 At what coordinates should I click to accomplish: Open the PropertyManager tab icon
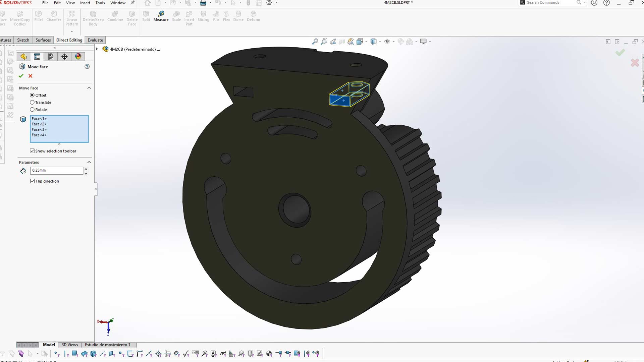(x=37, y=56)
